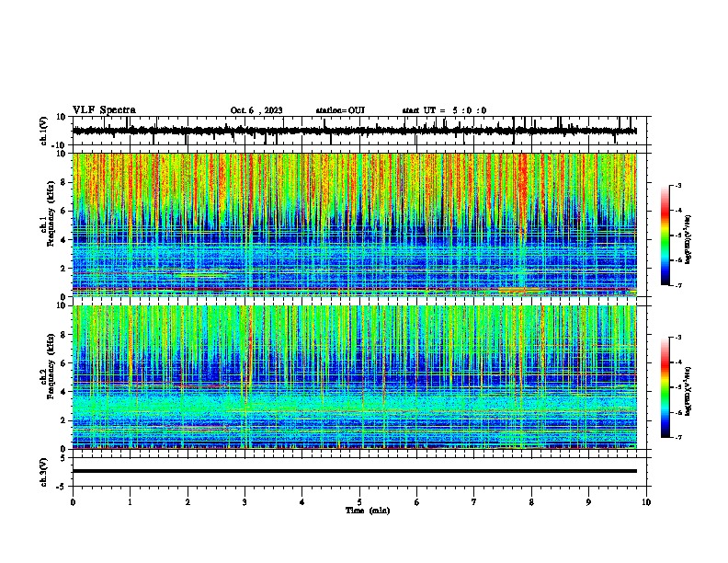Click the "-7" label on ch.1 colorbar
The image size is (728, 563).
(677, 285)
